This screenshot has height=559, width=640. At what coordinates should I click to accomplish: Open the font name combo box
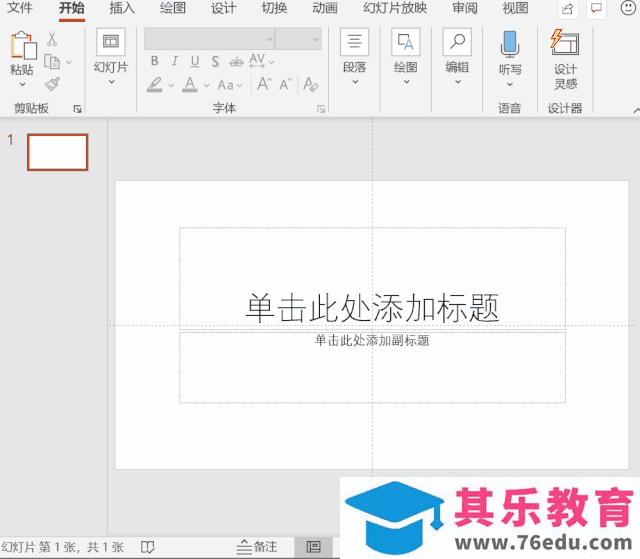coord(210,39)
